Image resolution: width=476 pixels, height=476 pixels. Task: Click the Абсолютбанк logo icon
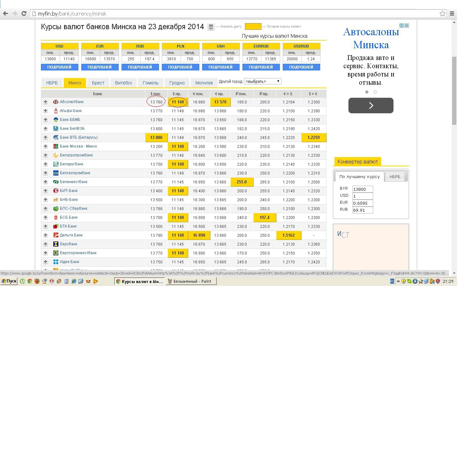pos(56,102)
